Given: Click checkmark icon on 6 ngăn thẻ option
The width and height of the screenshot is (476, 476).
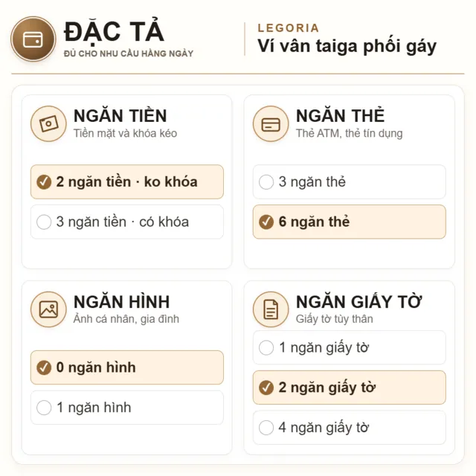Looking at the screenshot, I should coord(266,222).
